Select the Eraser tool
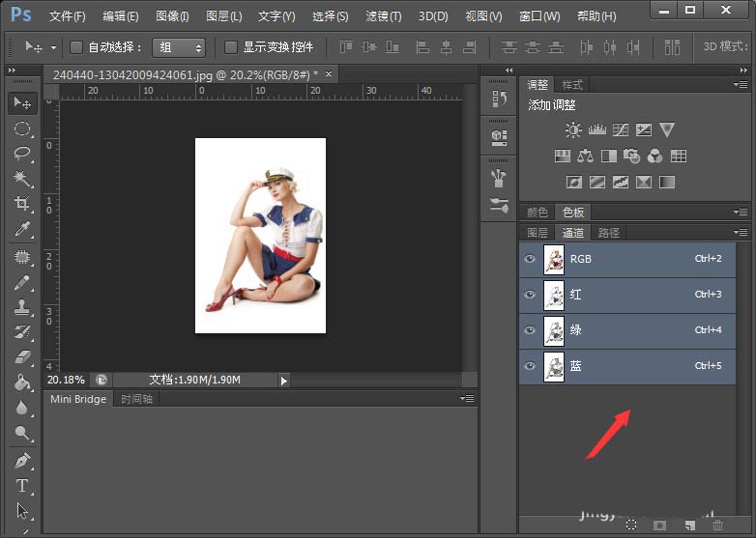 [22, 357]
